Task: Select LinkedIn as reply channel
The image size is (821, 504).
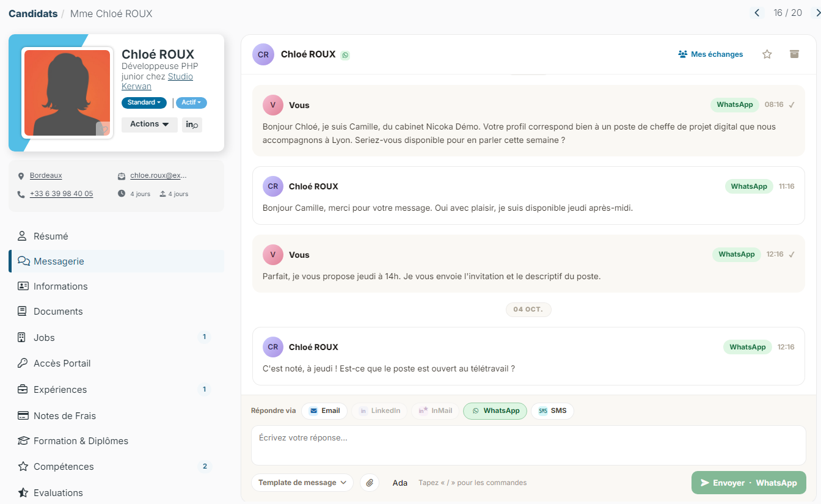Action: click(379, 411)
